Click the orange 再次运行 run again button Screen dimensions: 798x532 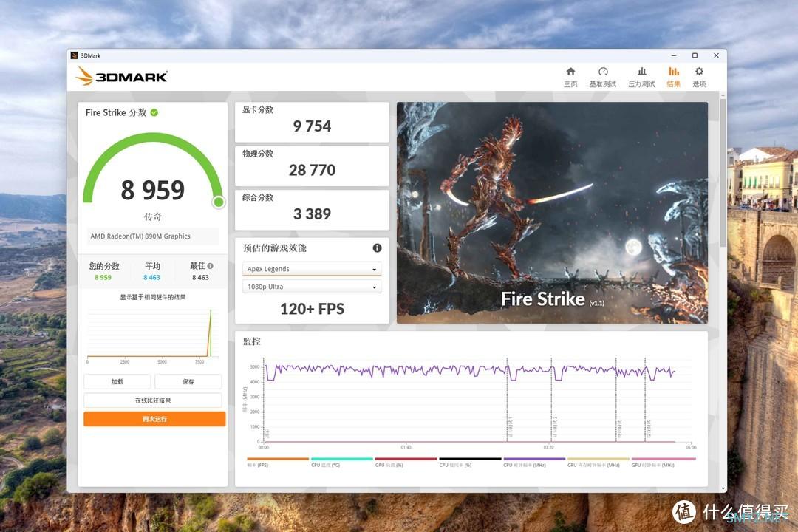[x=154, y=419]
